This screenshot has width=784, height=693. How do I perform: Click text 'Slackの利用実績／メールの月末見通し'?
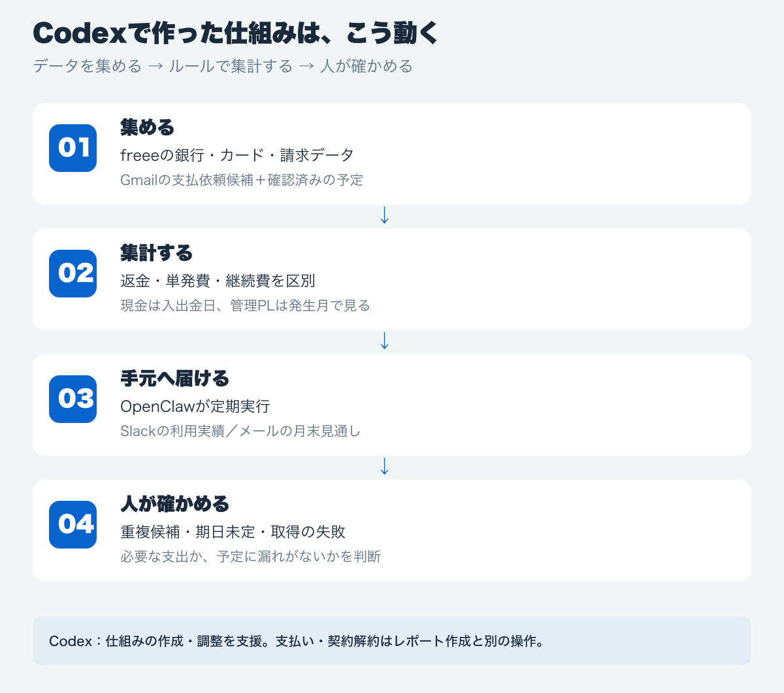click(240, 431)
